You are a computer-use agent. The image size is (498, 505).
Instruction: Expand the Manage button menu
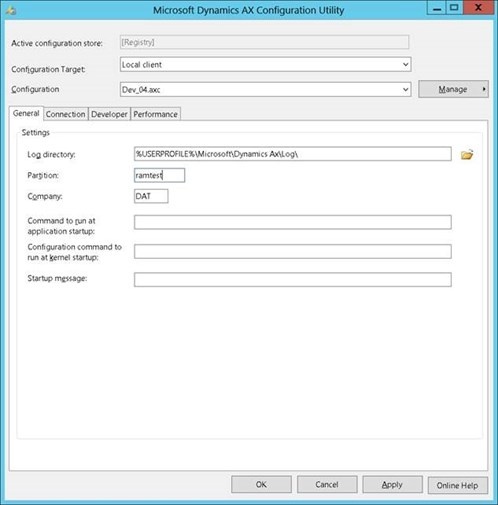(453, 89)
